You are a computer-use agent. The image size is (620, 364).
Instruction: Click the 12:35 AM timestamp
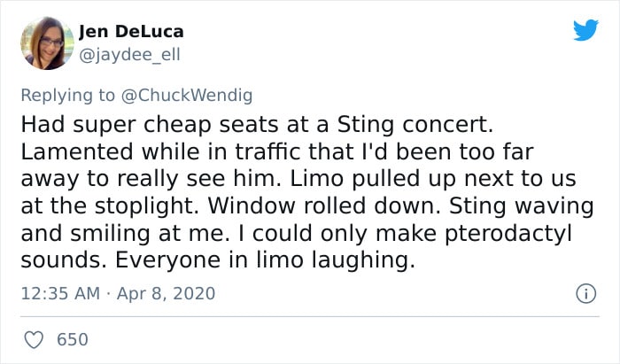click(60, 294)
